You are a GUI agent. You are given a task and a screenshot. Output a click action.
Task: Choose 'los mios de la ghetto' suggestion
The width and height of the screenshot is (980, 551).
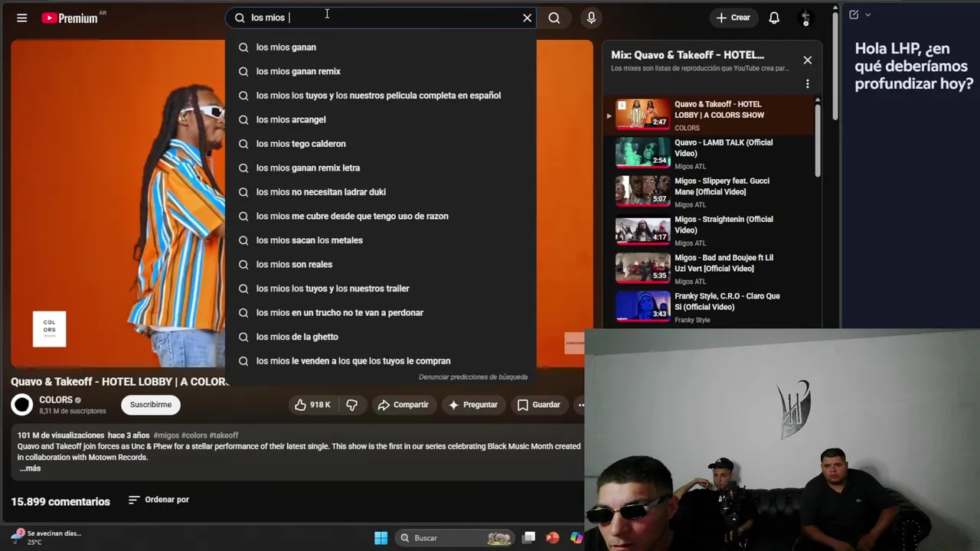381,337
